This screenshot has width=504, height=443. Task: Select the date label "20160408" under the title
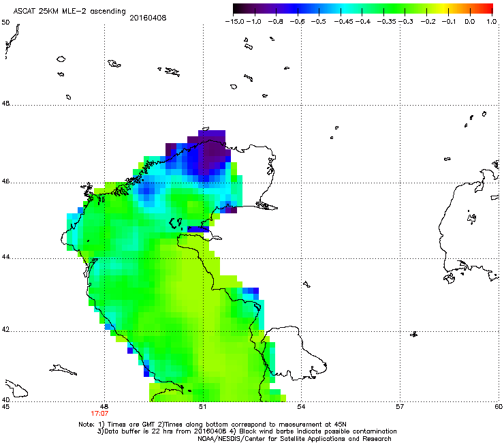coord(148,18)
